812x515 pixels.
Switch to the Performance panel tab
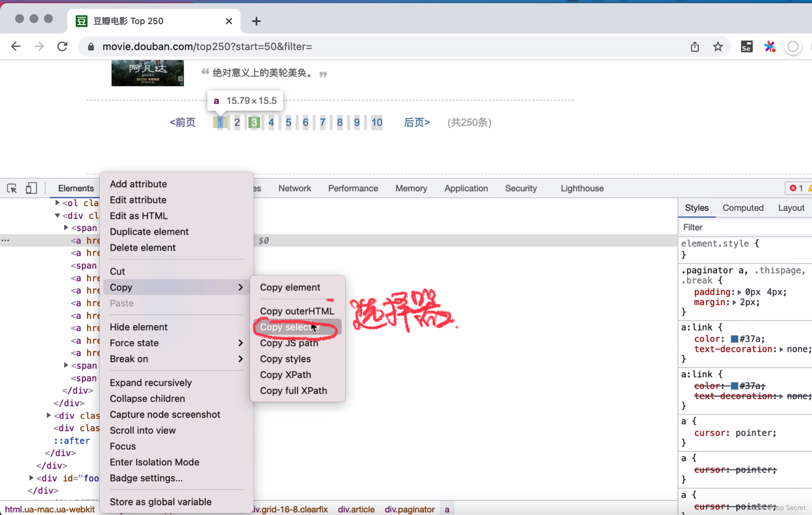tap(353, 188)
